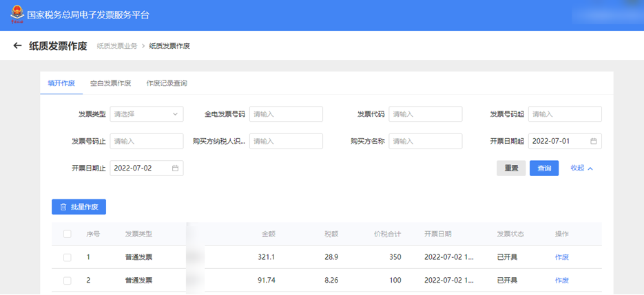Image resolution: width=644 pixels, height=295 pixels.
Task: Check the checkbox for row 1
Action: click(67, 257)
